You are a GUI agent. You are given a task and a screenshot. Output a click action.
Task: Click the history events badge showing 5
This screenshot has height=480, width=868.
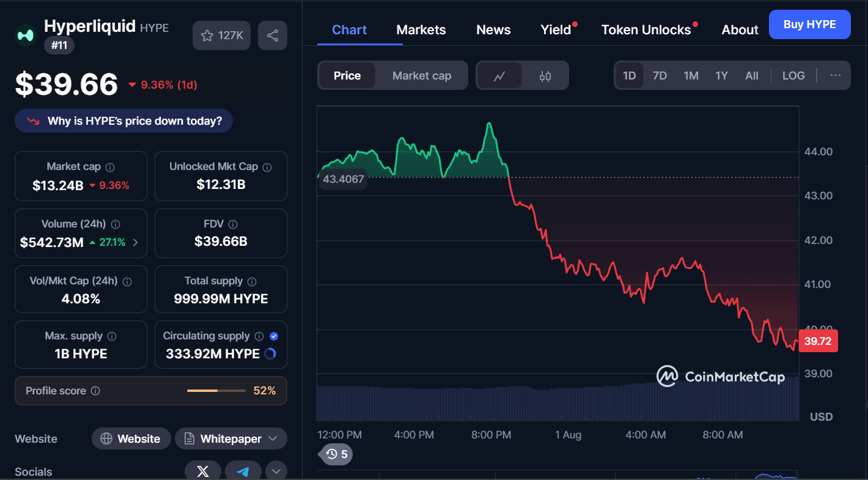point(336,454)
